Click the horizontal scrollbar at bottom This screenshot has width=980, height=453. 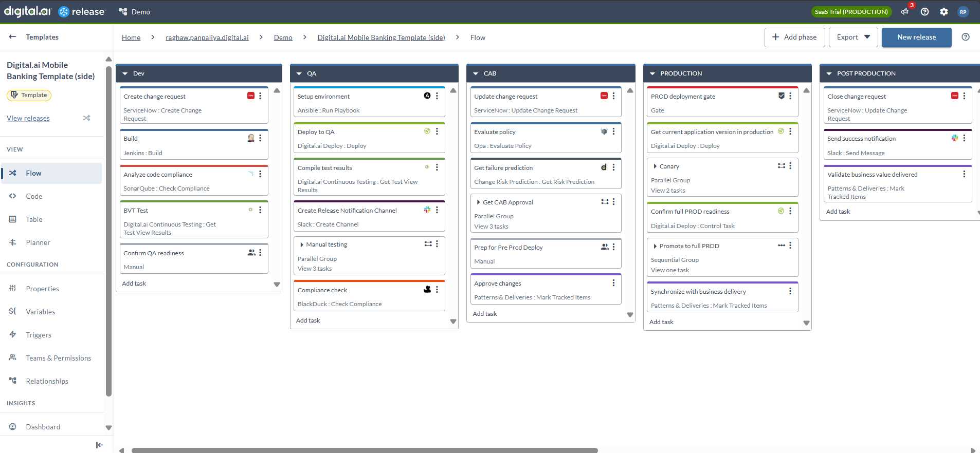click(365, 450)
